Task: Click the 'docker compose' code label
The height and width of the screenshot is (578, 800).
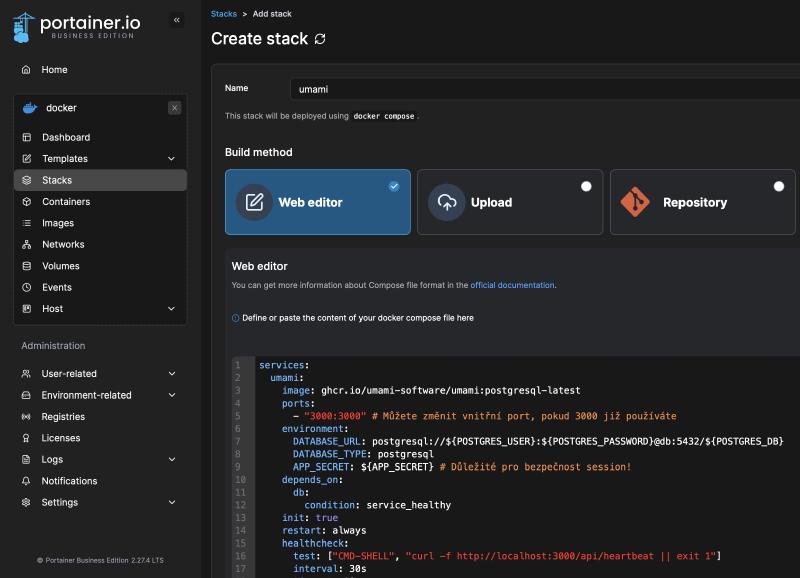Action: coord(384,116)
